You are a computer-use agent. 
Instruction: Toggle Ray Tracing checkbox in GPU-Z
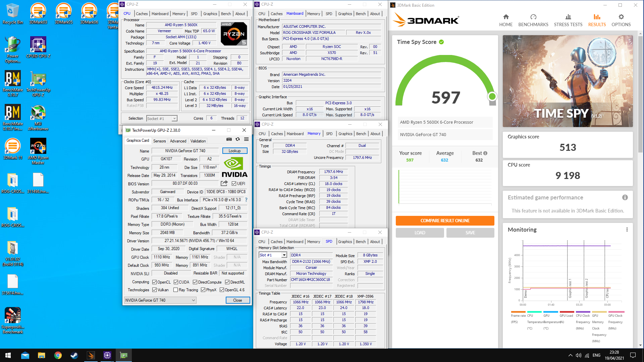[x=175, y=290]
